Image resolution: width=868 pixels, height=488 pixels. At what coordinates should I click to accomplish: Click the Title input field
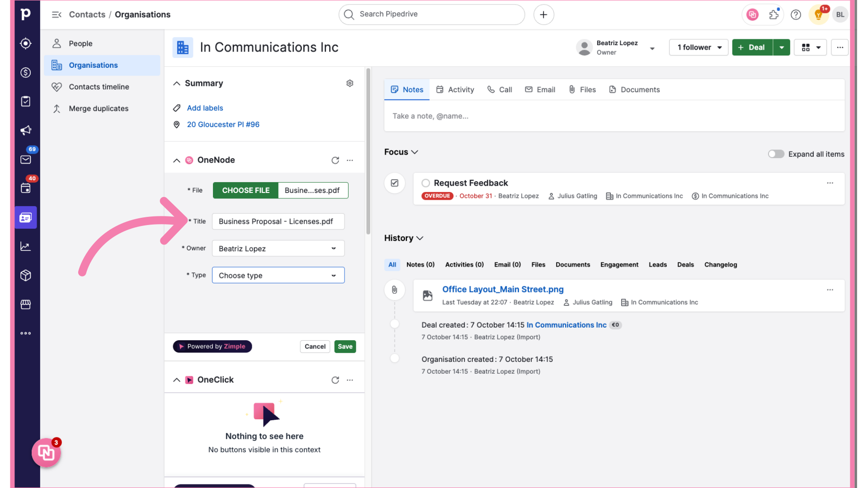pos(278,221)
